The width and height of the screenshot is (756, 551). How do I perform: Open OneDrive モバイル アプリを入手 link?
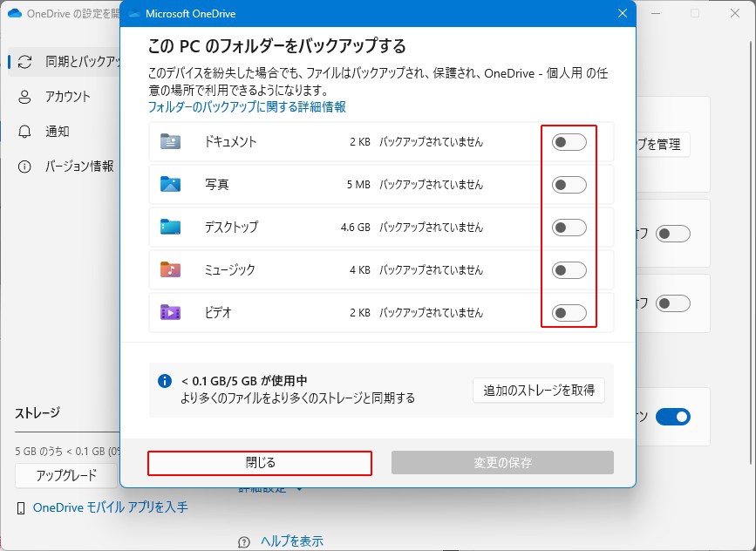[x=110, y=507]
